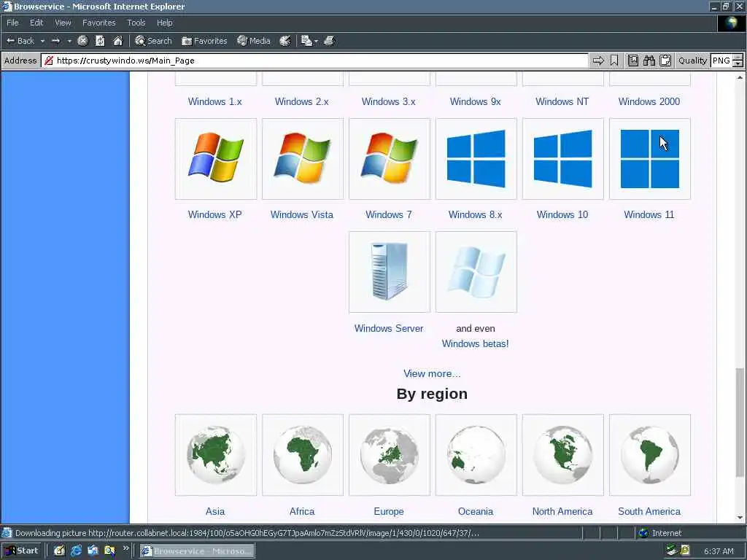Print the page with the Print icon
The width and height of the screenshot is (747, 560).
[329, 41]
